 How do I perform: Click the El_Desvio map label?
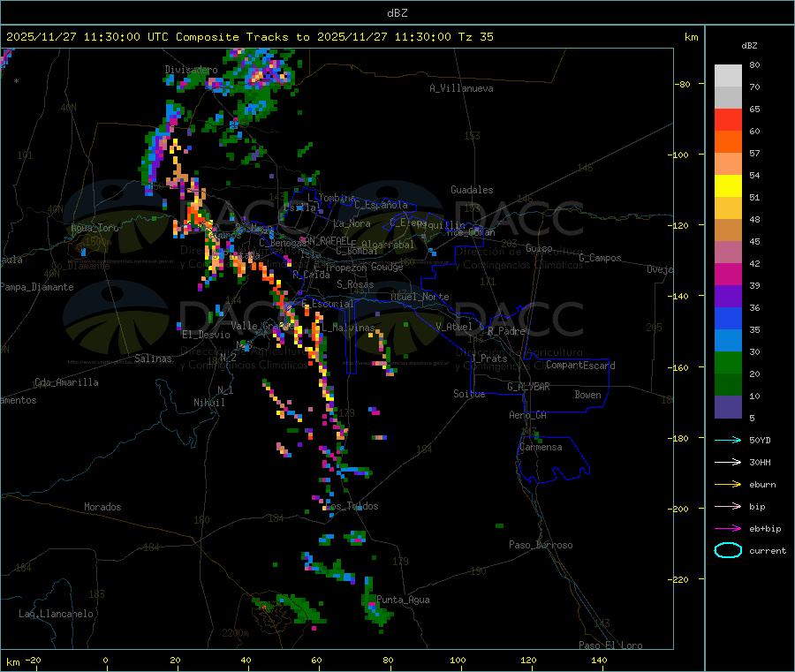pos(206,335)
